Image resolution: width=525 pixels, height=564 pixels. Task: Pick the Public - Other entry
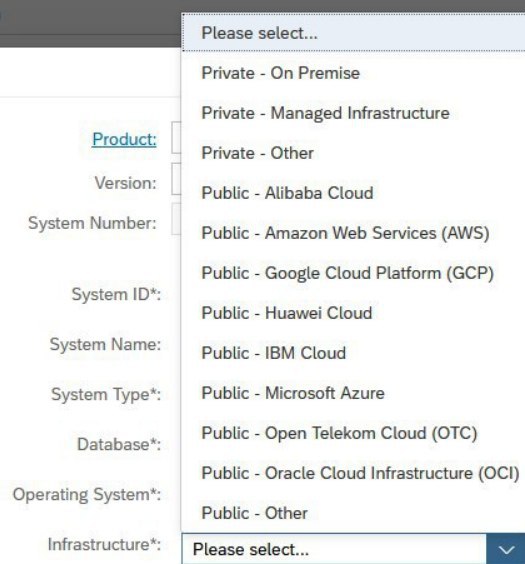pyautogui.click(x=353, y=513)
